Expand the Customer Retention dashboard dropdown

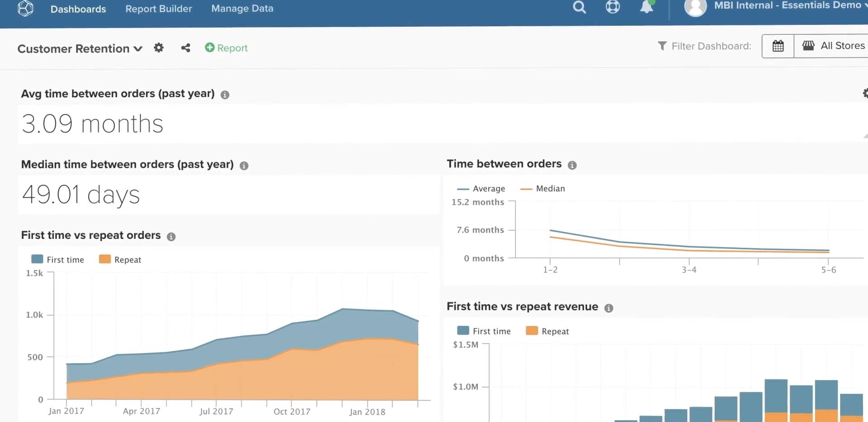tap(80, 48)
